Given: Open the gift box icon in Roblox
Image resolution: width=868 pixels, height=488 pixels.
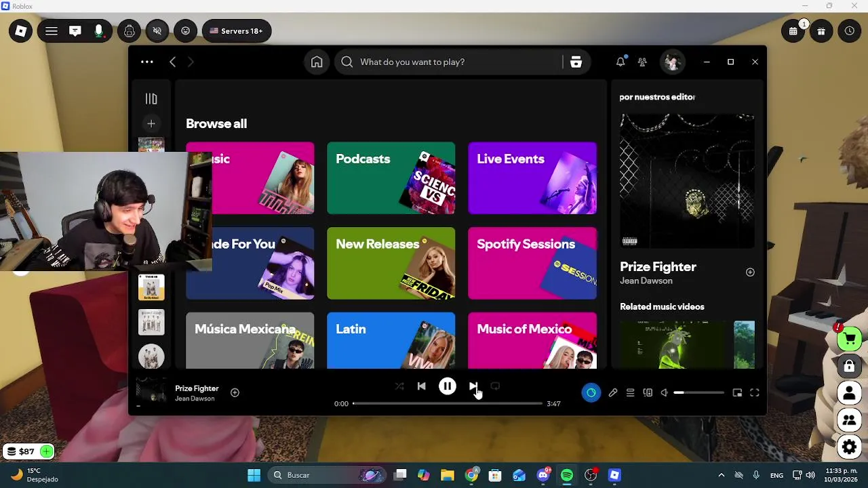Looking at the screenshot, I should click(821, 30).
